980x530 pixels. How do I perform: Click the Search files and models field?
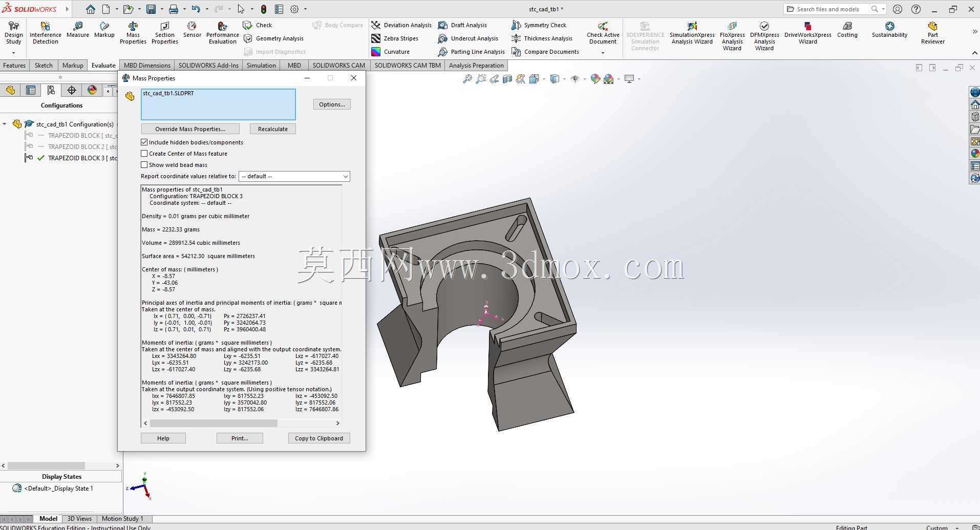[828, 9]
